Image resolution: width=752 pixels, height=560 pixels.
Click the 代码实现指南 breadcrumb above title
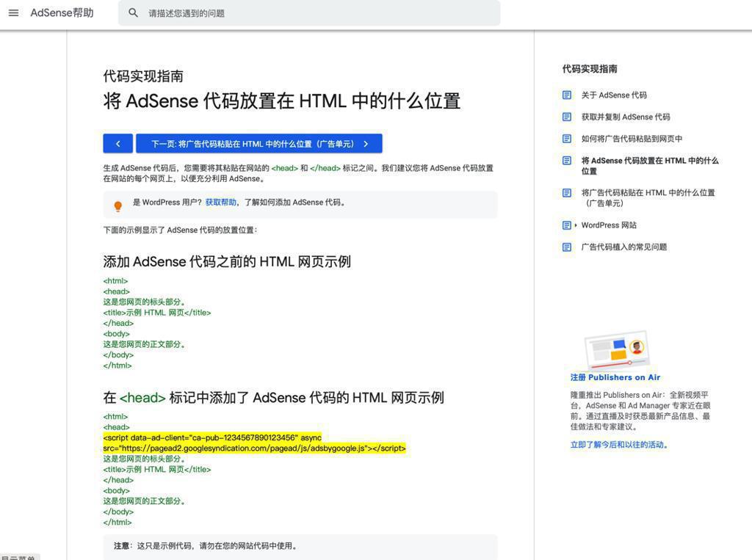pos(143,76)
